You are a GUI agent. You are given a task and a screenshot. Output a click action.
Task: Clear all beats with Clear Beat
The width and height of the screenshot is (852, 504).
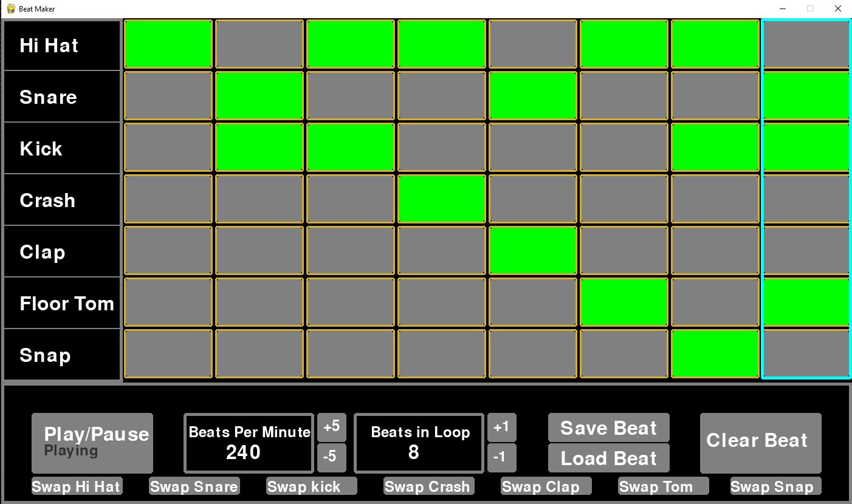click(x=761, y=443)
